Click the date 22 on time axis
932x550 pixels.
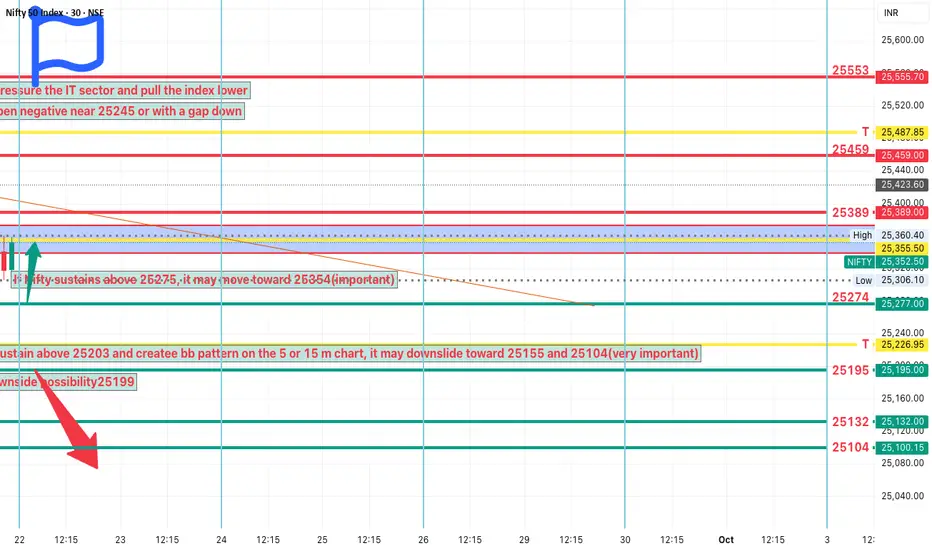(x=19, y=539)
